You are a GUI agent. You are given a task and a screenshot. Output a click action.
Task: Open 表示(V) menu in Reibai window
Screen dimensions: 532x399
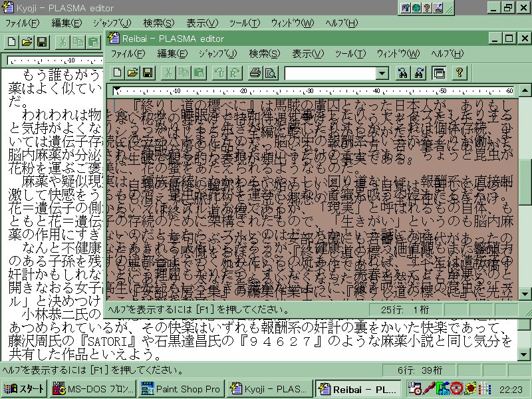(308, 54)
